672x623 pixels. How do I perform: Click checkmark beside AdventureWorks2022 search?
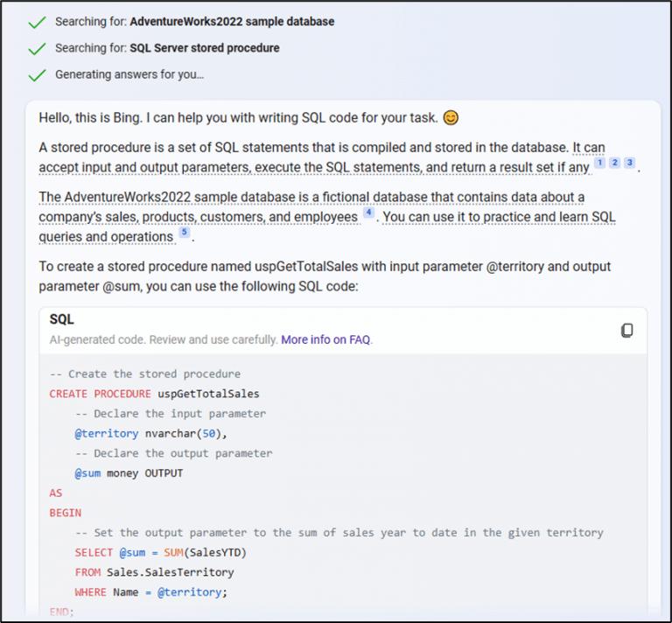36,22
